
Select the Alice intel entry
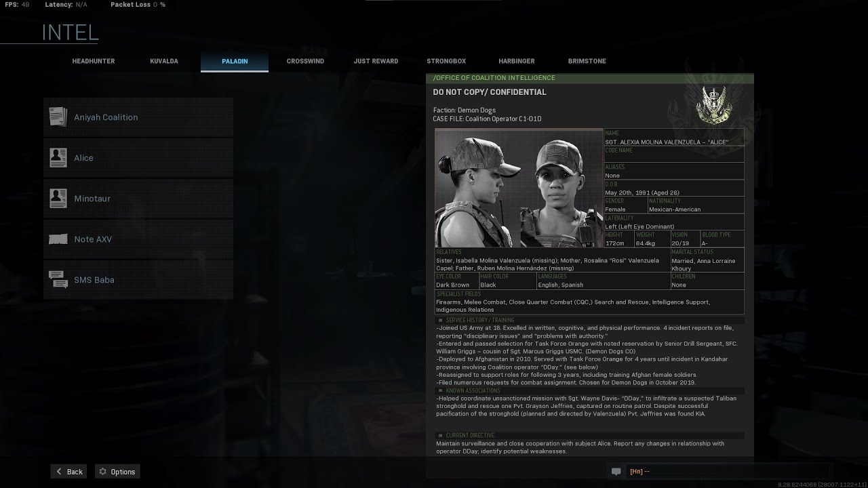pyautogui.click(x=138, y=158)
